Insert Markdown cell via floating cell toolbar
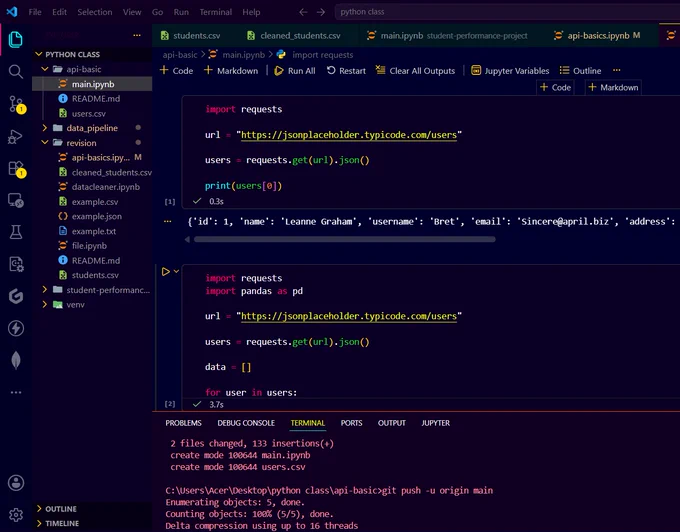The width and height of the screenshot is (680, 532). click(613, 88)
